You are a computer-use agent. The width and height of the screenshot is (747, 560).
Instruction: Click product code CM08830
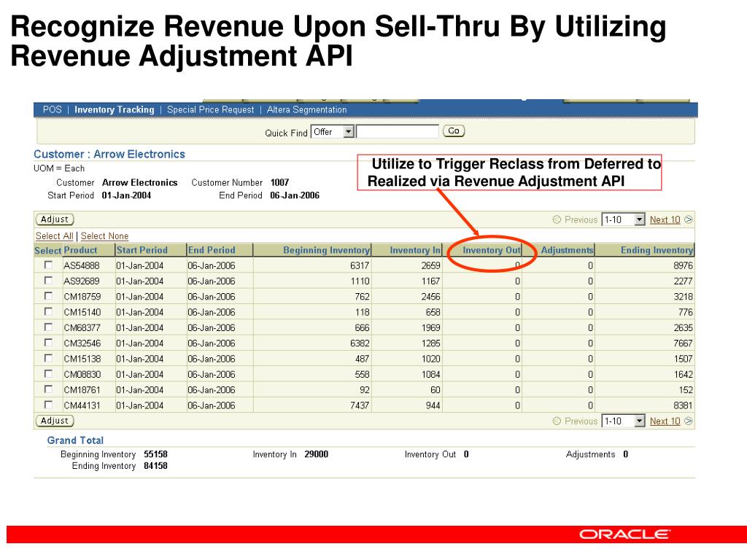pos(82,374)
